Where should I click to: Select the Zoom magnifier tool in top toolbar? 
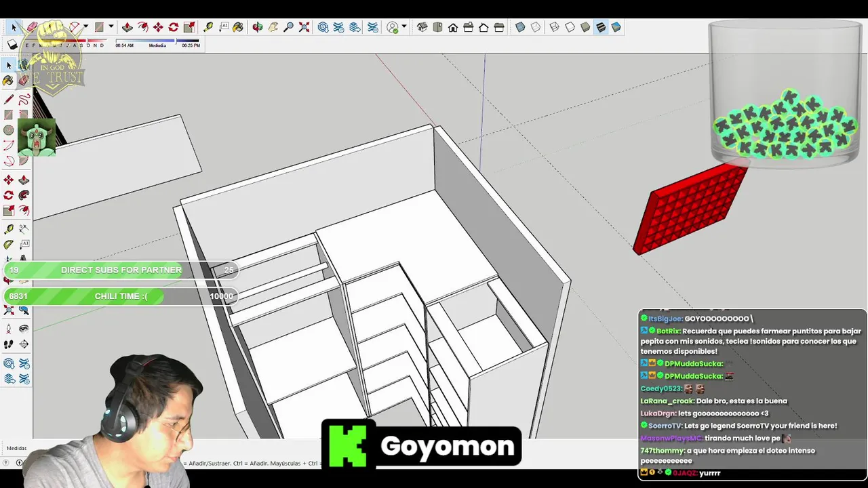[288, 27]
